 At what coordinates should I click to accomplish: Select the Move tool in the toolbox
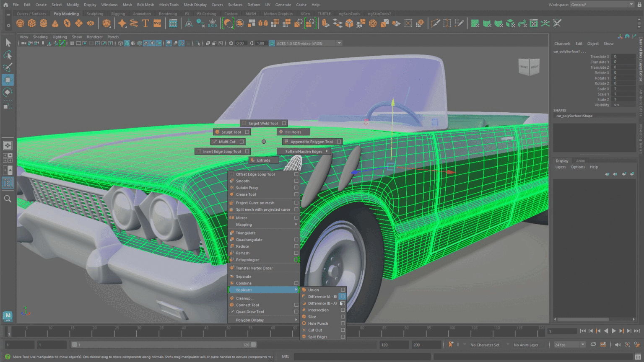pyautogui.click(x=8, y=80)
